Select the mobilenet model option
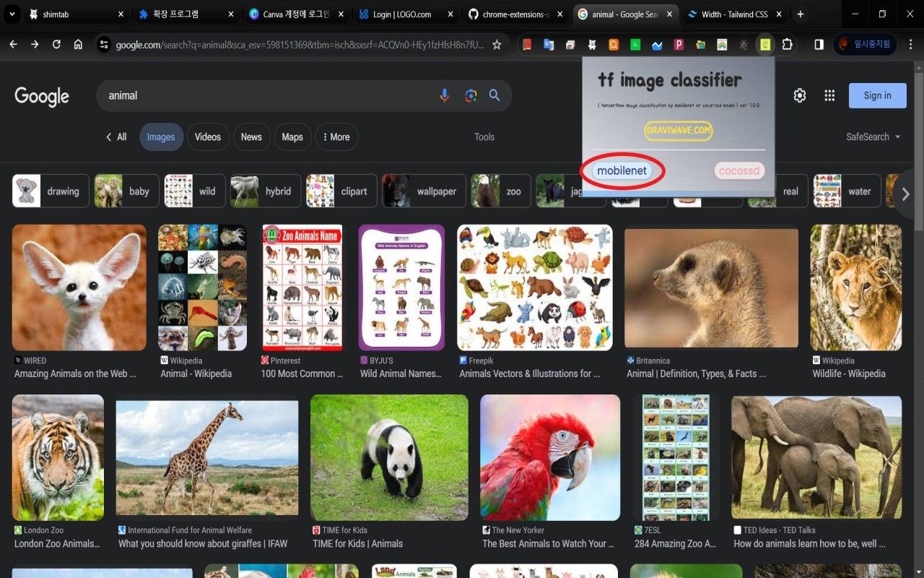 [x=622, y=171]
